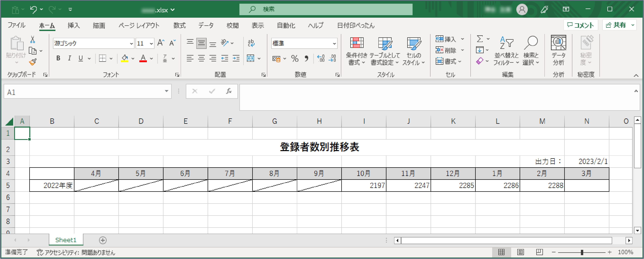The width and height of the screenshot is (644, 259).
Task: Click the Format Painter brush icon
Action: coord(33,62)
